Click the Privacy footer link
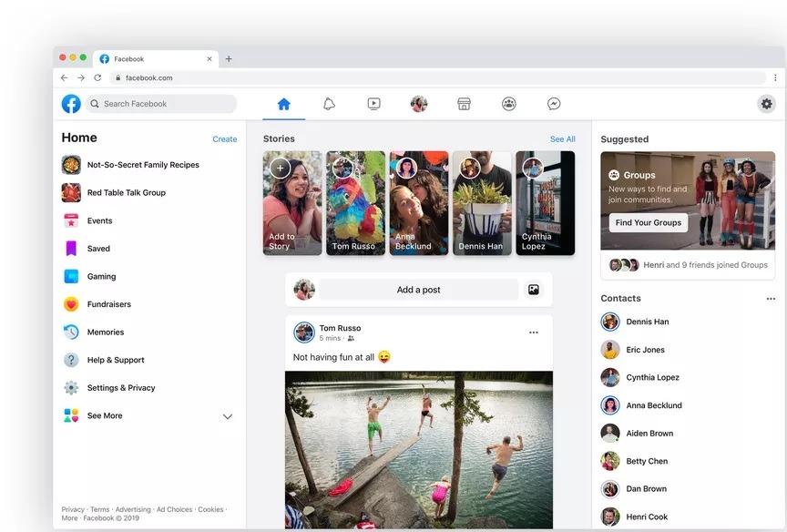 click(73, 509)
